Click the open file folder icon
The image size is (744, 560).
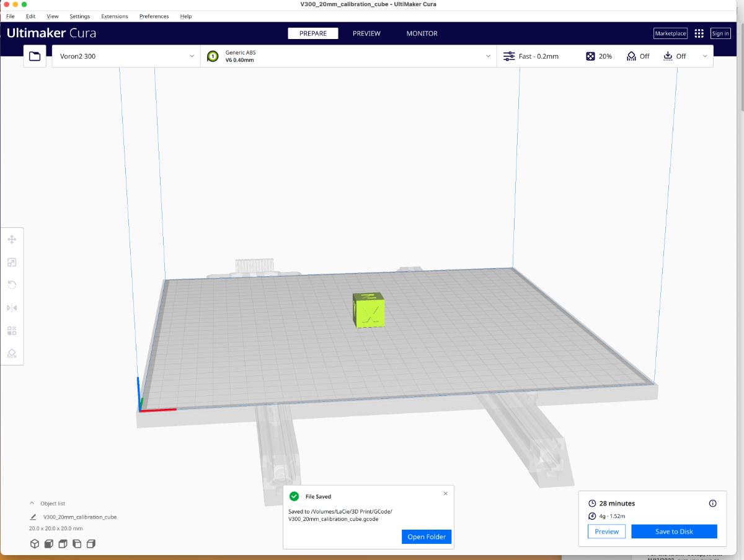(35, 56)
